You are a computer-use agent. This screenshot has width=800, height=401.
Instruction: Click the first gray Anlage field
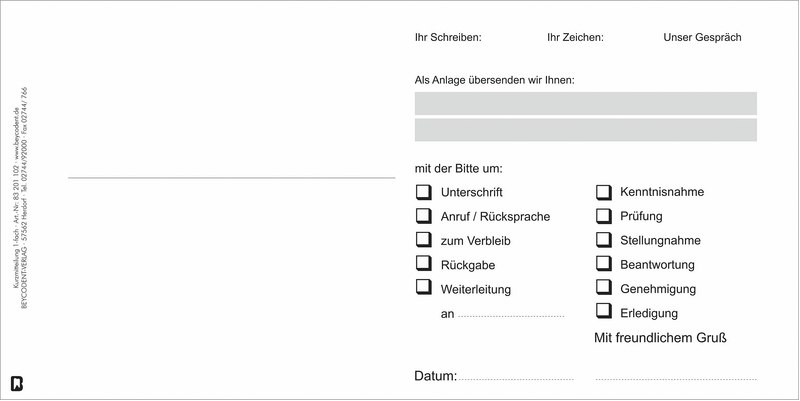pyautogui.click(x=585, y=103)
